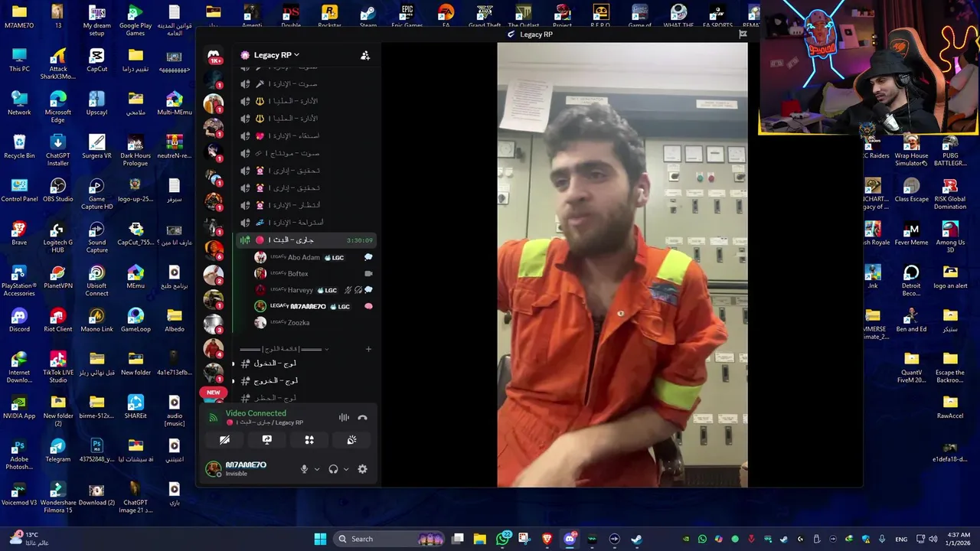Click the Video Connected status text
980x551 pixels.
tap(256, 413)
